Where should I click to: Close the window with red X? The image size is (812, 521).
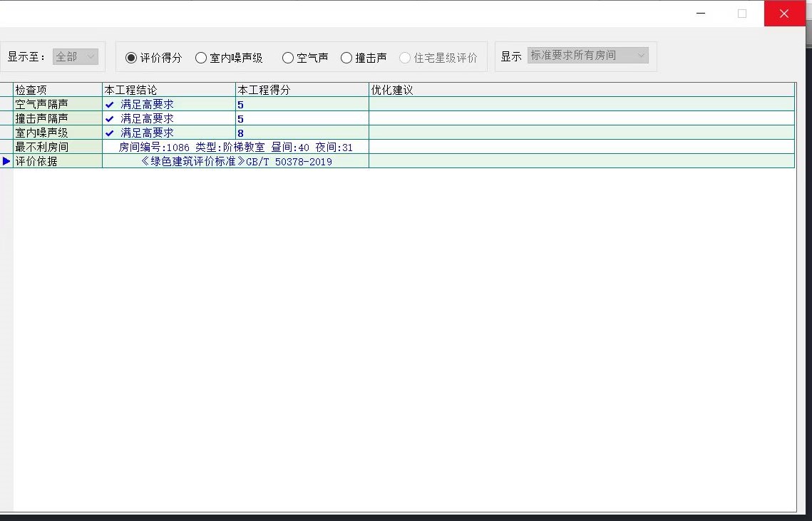(x=784, y=14)
